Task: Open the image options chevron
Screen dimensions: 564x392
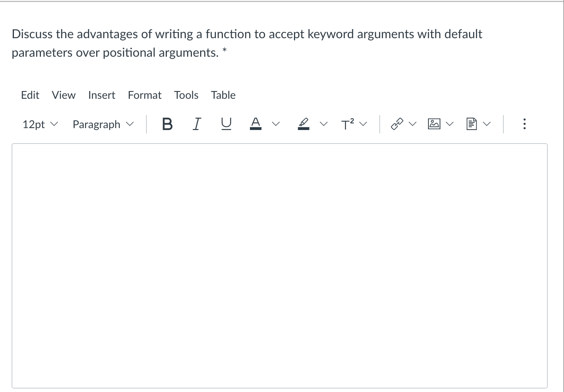Action: (449, 124)
